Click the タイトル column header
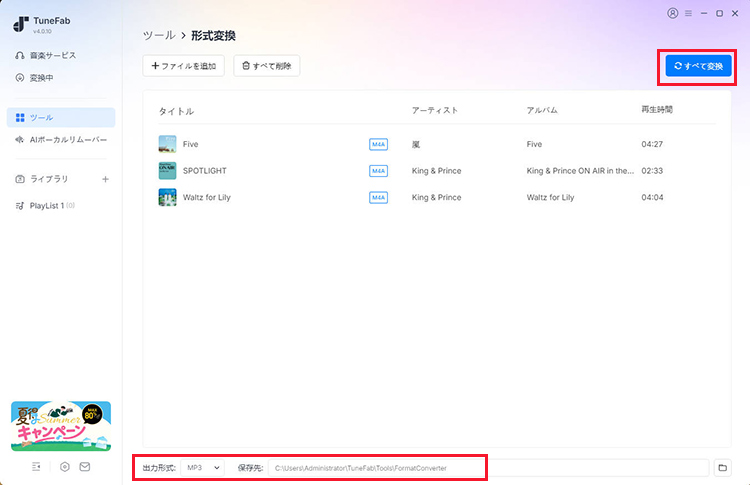 (176, 111)
